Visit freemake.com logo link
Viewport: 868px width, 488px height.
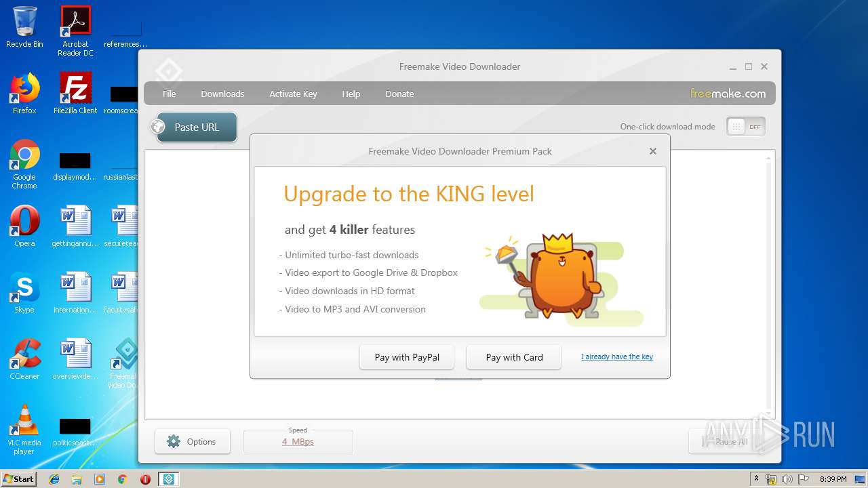click(728, 94)
